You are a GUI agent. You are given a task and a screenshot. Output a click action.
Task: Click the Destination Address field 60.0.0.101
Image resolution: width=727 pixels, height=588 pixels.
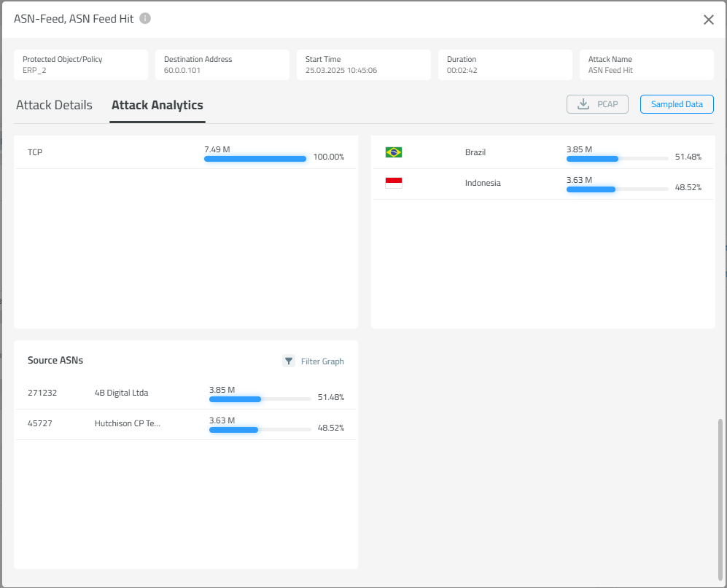[x=182, y=71]
